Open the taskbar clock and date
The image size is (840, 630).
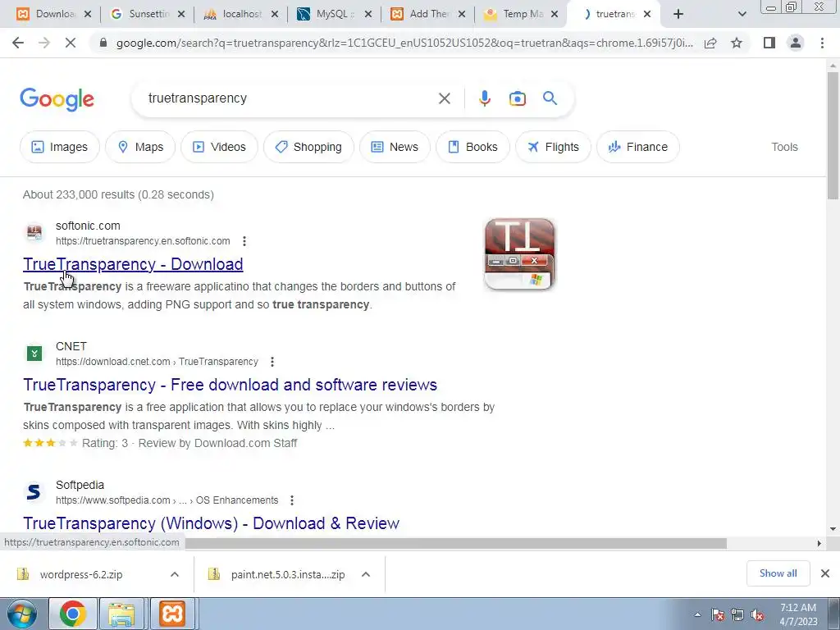798,614
